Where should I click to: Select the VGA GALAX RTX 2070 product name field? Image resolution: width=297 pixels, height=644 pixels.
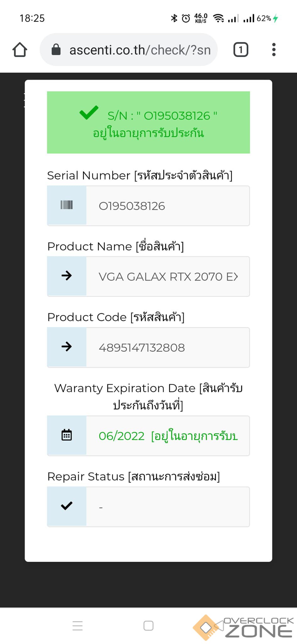pos(168,277)
